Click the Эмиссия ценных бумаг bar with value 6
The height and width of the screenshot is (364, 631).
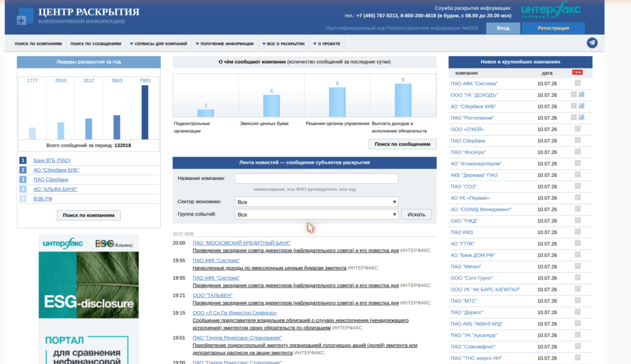click(x=271, y=106)
